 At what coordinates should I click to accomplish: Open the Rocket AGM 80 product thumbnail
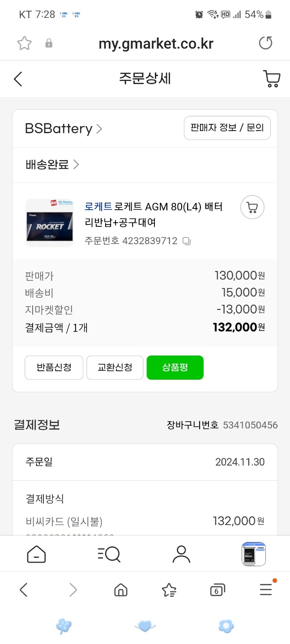pos(49,223)
